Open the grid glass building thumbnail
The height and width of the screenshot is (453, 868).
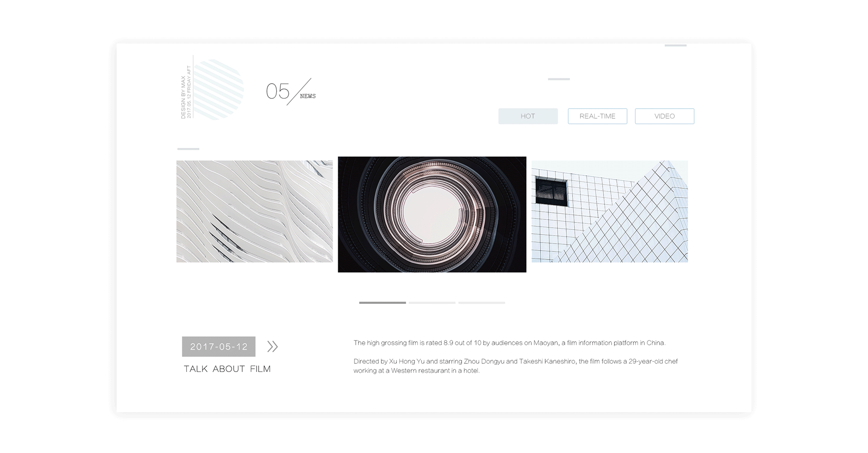(609, 211)
